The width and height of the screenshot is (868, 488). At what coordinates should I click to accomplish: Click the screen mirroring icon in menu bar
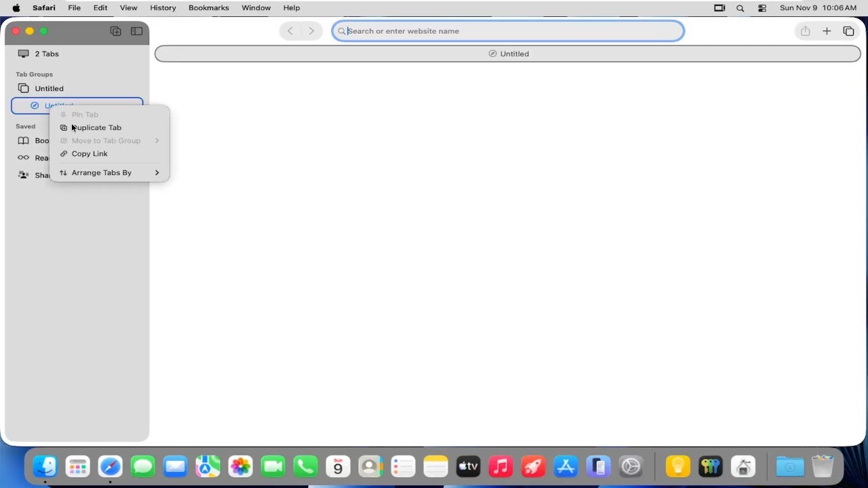[x=719, y=8]
